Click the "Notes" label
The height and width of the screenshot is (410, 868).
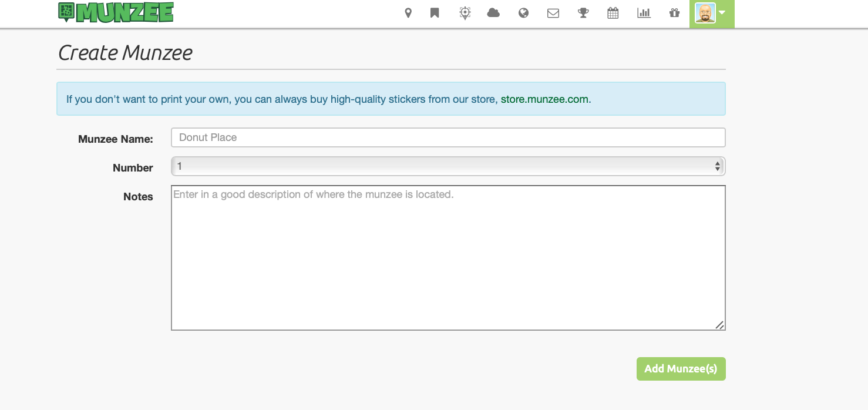138,197
